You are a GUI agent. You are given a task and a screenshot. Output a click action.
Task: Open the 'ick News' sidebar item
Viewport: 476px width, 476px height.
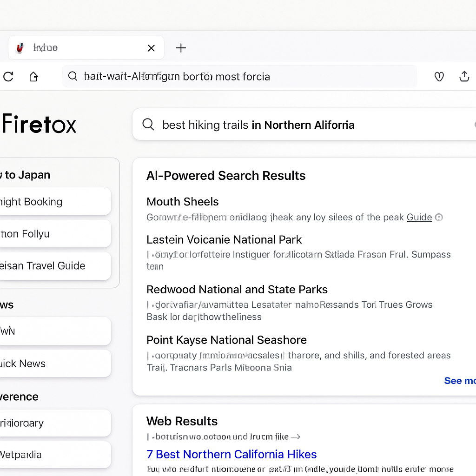55,364
